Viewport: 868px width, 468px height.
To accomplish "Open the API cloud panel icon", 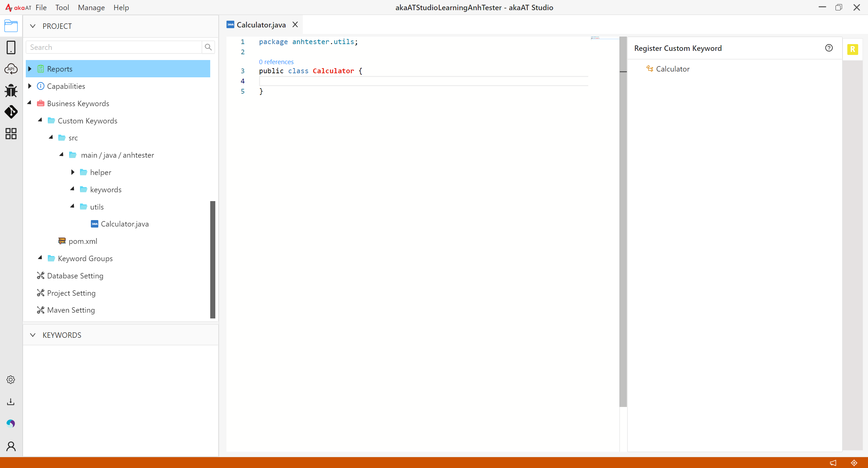I will (11, 69).
